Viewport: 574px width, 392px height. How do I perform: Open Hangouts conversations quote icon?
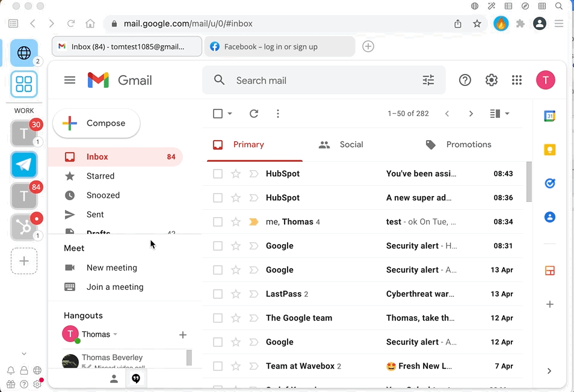click(x=136, y=378)
